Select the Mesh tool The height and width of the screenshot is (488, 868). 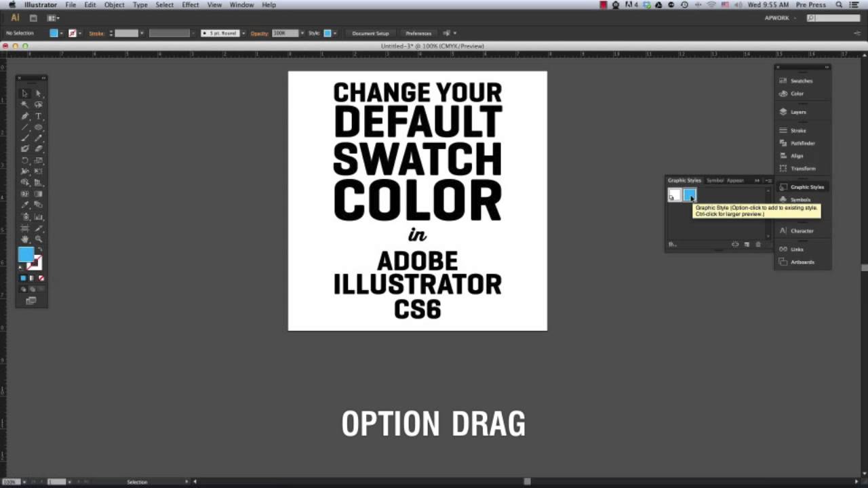coord(24,194)
